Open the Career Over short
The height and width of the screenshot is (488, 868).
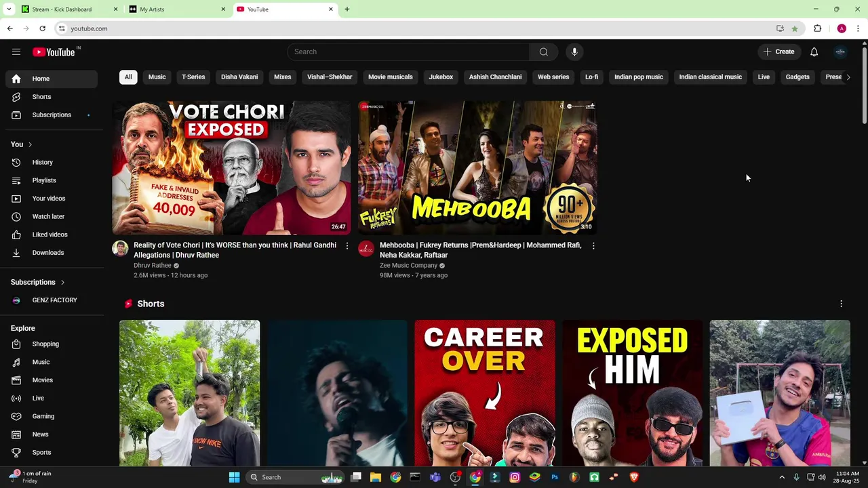(485, 393)
